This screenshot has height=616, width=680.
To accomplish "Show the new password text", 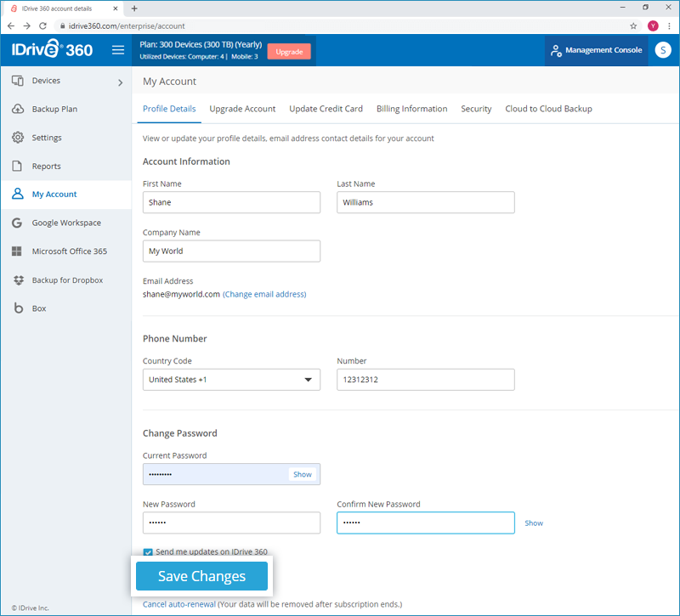I will point(533,523).
